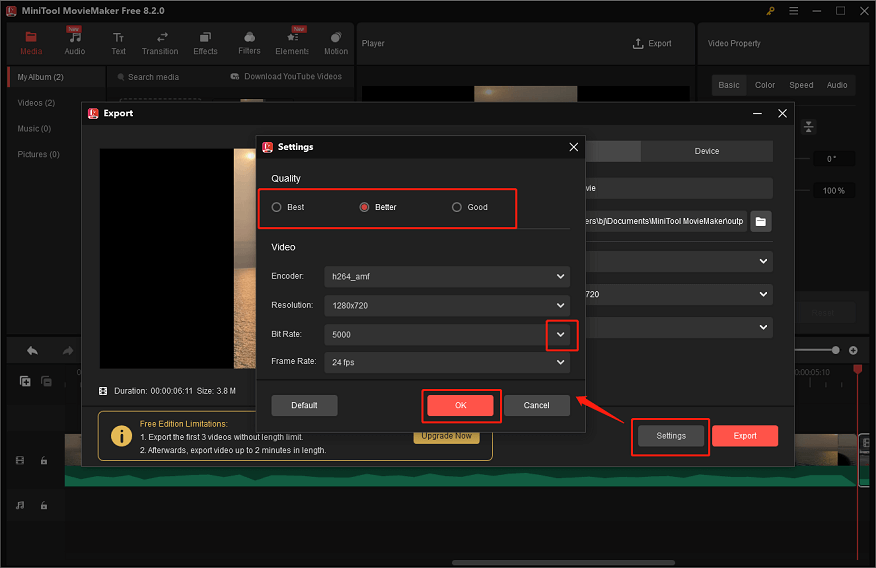Screen dimensions: 876x568
Task: Expand the Export dialog dropdown ending in 720
Action: (763, 294)
